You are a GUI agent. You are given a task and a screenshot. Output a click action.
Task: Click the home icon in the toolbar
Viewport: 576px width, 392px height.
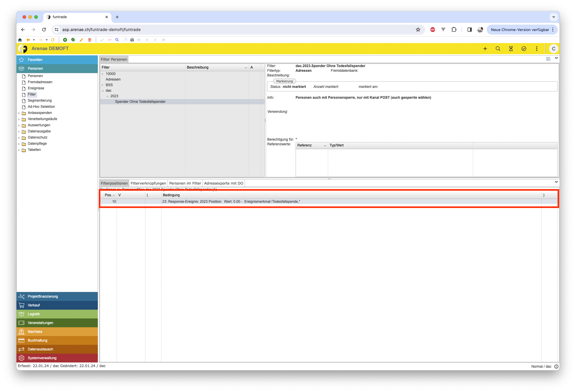pos(20,40)
